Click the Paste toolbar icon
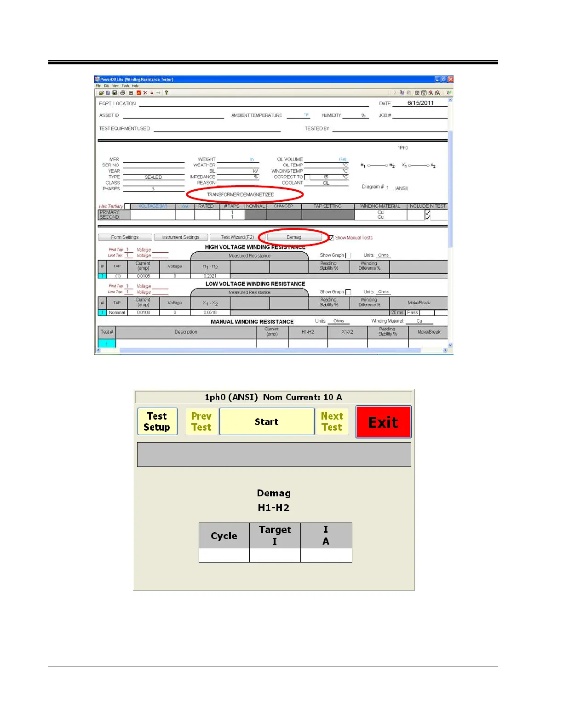The image size is (563, 728). coord(409,93)
